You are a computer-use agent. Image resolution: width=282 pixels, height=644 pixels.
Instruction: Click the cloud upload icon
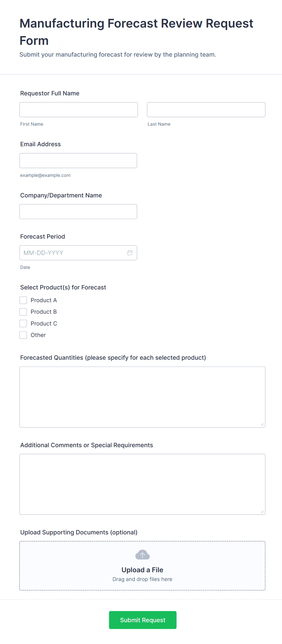(143, 555)
